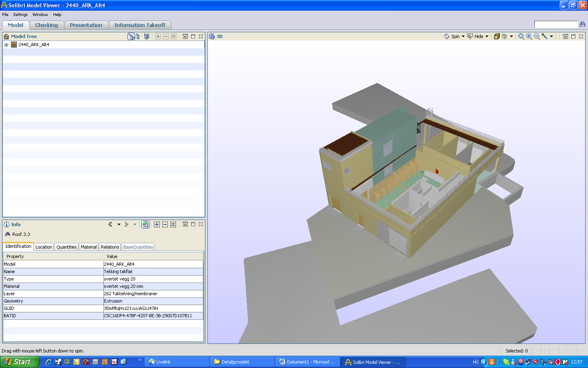588x368 pixels.
Task: Switch to Dokument1 Microsoft Word taskbar button
Action: [x=307, y=362]
